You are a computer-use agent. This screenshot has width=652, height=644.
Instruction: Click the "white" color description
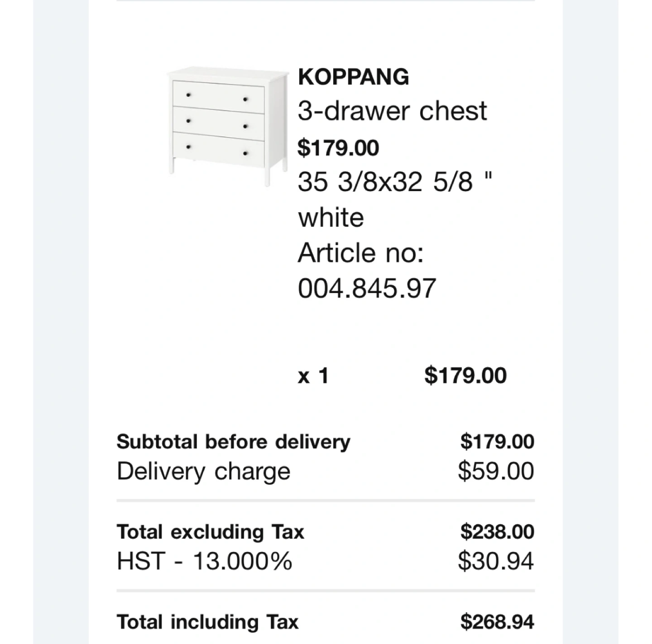[331, 217]
